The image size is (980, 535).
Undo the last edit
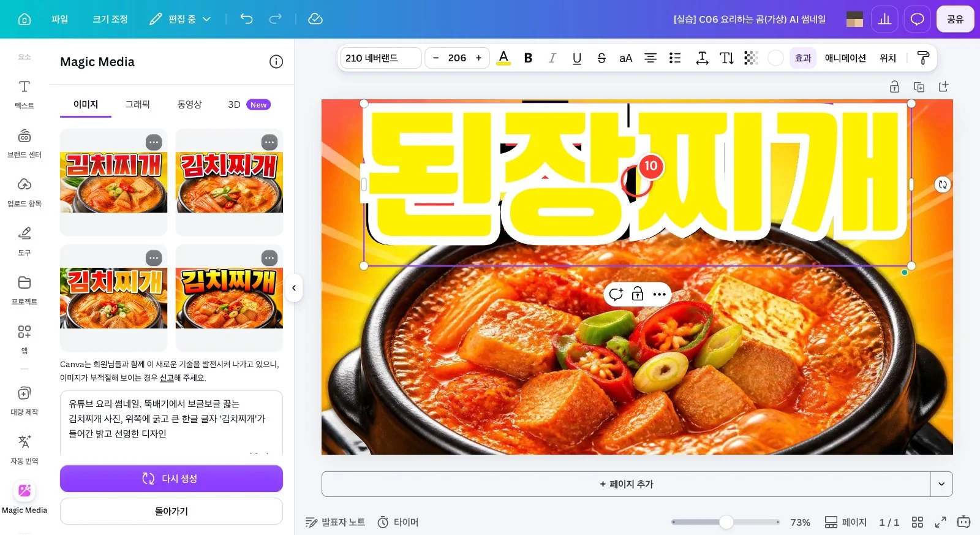(x=246, y=19)
